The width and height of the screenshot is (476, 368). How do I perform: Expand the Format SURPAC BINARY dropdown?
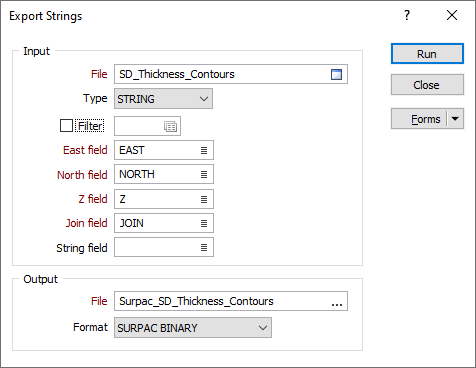(193, 328)
